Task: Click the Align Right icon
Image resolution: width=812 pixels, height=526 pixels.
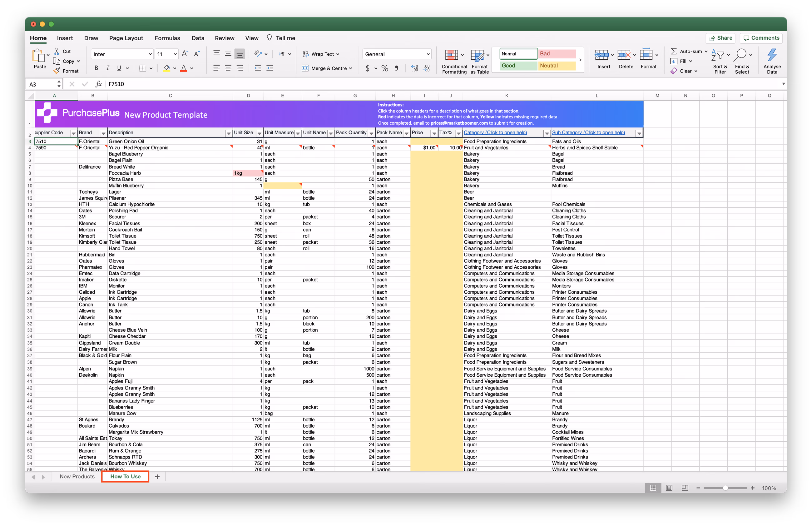Action: click(x=240, y=68)
